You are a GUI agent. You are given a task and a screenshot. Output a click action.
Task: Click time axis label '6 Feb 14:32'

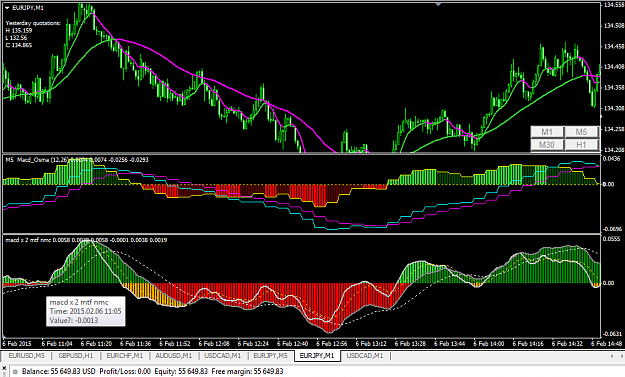coord(568,344)
